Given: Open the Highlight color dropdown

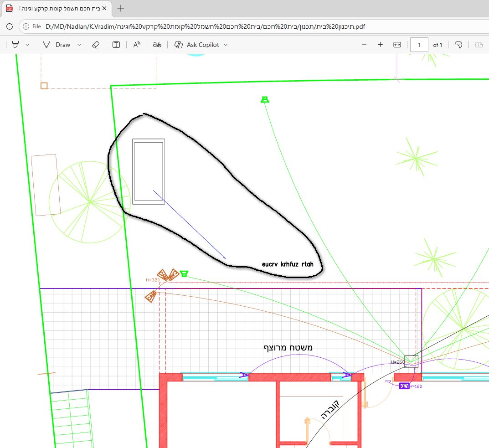Looking at the screenshot, I should click(x=27, y=45).
